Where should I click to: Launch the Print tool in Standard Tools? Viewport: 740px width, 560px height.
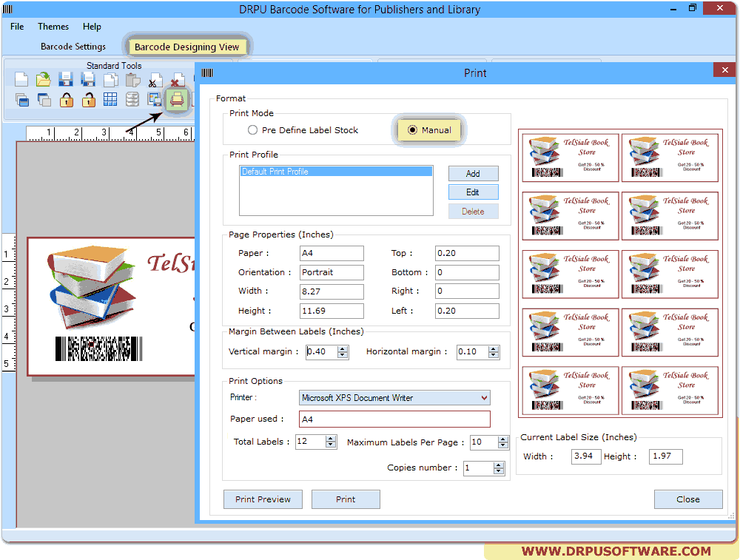click(x=177, y=100)
